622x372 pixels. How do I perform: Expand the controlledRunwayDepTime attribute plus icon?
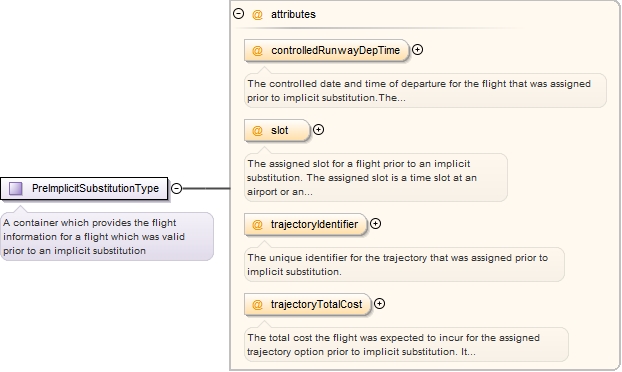[417, 50]
